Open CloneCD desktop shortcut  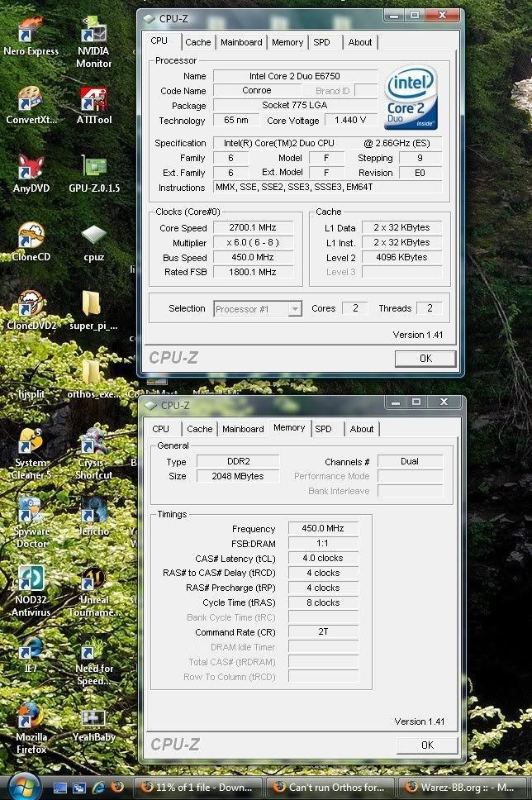coord(31,242)
